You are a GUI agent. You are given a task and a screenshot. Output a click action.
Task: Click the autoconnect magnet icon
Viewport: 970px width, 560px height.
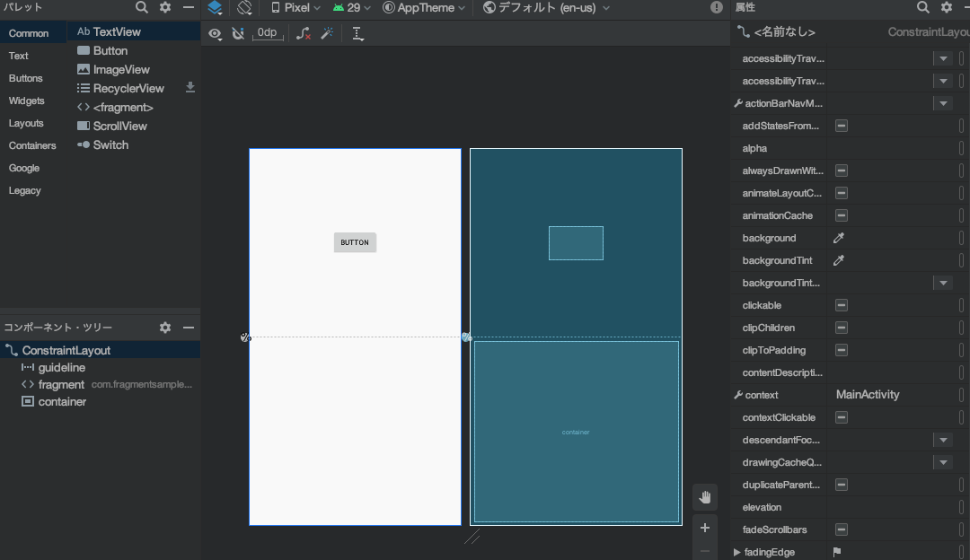tap(238, 33)
